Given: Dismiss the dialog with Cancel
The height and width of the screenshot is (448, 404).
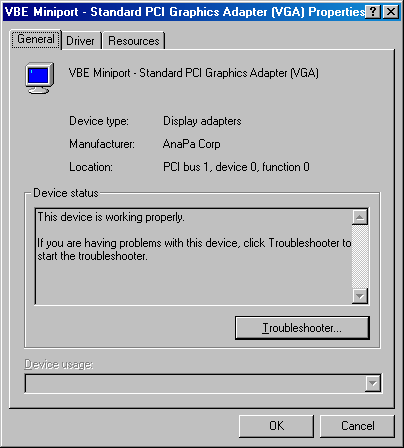Looking at the screenshot, I should pyautogui.click(x=357, y=426).
